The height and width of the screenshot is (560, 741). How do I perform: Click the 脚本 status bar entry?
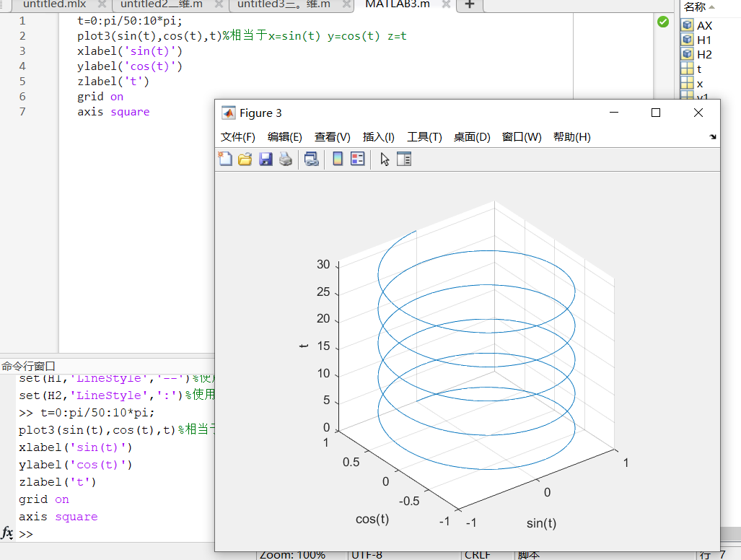click(x=528, y=555)
